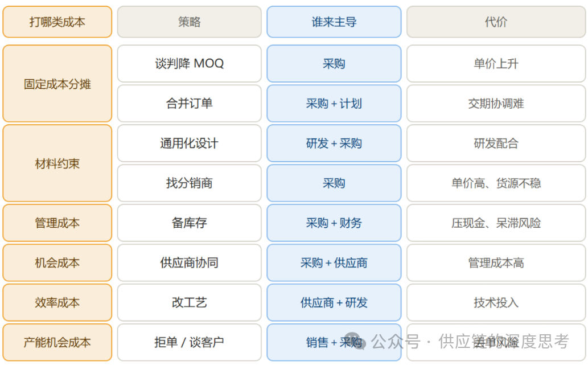Viewport: 588px width, 365px height.
Task: Click the 谁来主导 column header
Action: click(334, 22)
